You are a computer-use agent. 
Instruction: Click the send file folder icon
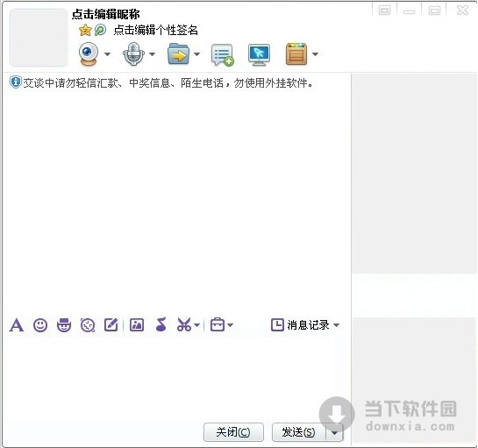pos(179,54)
